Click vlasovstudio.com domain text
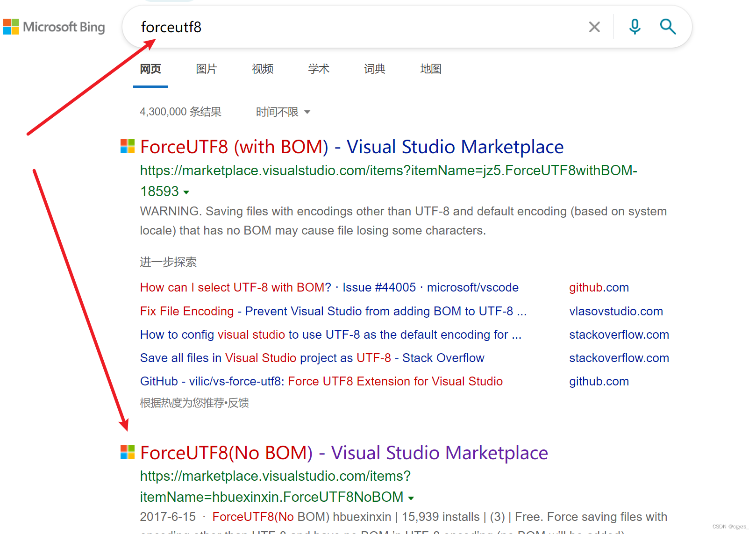Viewport: 756px width, 534px height. point(616,311)
